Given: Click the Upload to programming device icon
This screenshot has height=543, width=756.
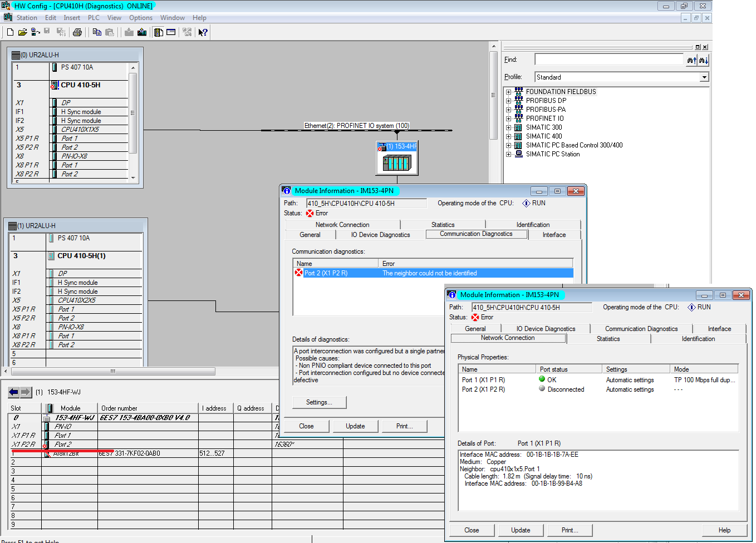Looking at the screenshot, I should (x=142, y=32).
